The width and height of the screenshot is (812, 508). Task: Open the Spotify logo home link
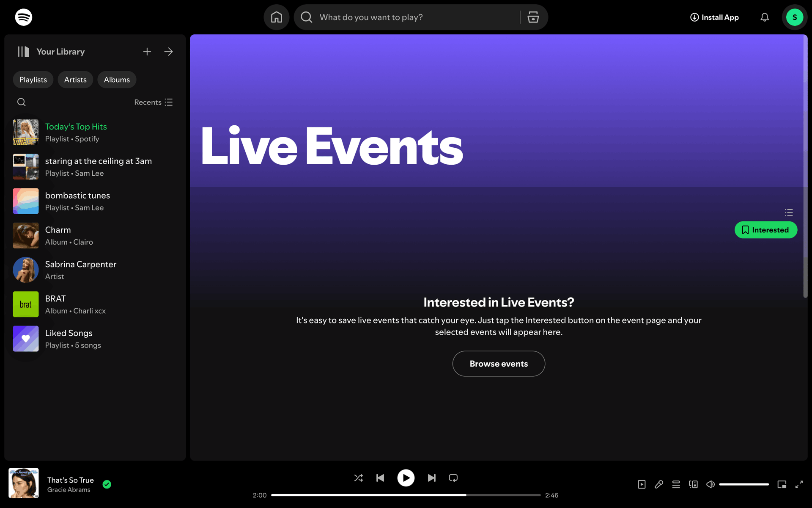point(24,17)
